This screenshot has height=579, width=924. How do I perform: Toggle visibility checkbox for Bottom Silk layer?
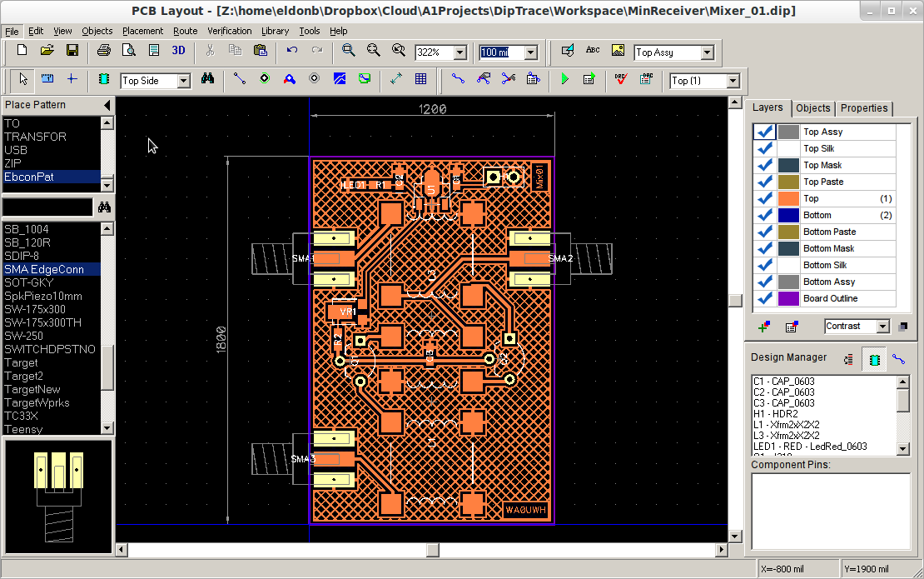click(765, 265)
